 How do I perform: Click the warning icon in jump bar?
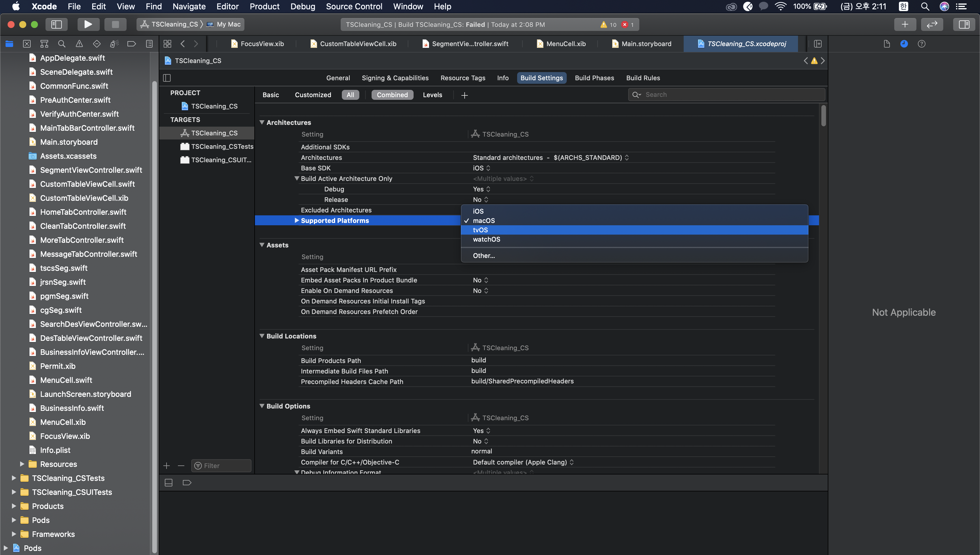pos(814,61)
